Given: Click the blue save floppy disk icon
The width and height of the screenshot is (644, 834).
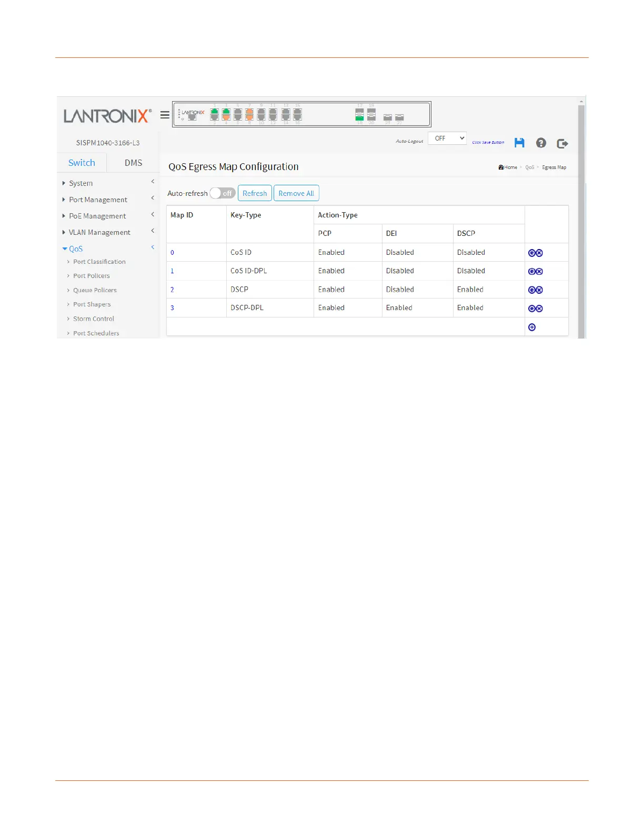Looking at the screenshot, I should (519, 143).
